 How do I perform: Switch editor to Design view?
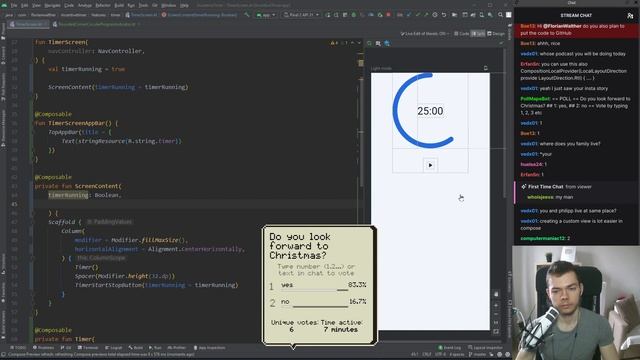point(496,33)
